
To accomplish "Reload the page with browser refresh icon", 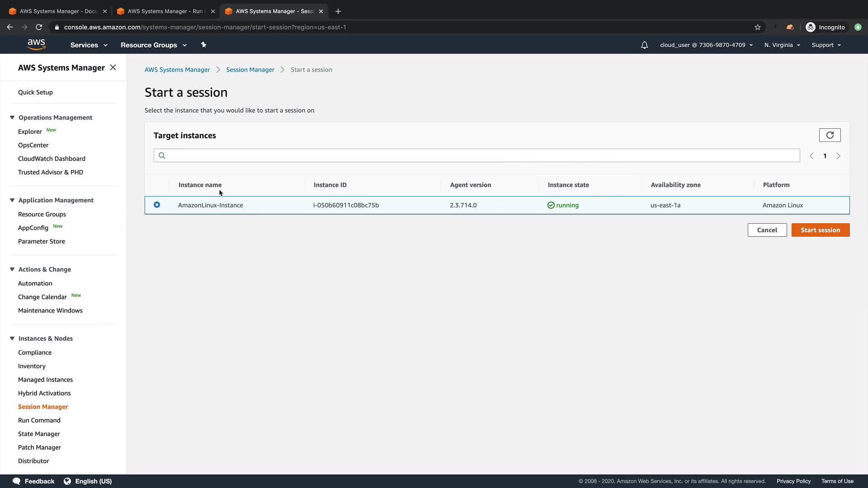I will (x=39, y=27).
